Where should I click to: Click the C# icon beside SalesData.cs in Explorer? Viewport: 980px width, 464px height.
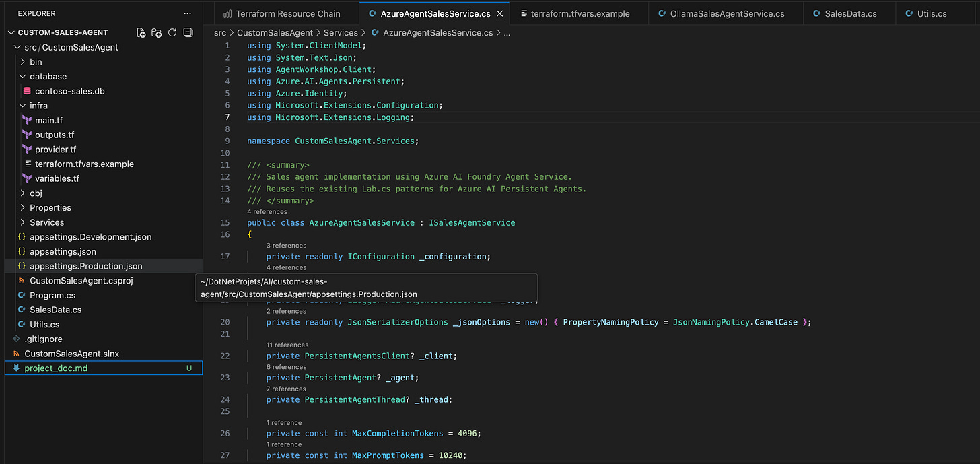22,310
